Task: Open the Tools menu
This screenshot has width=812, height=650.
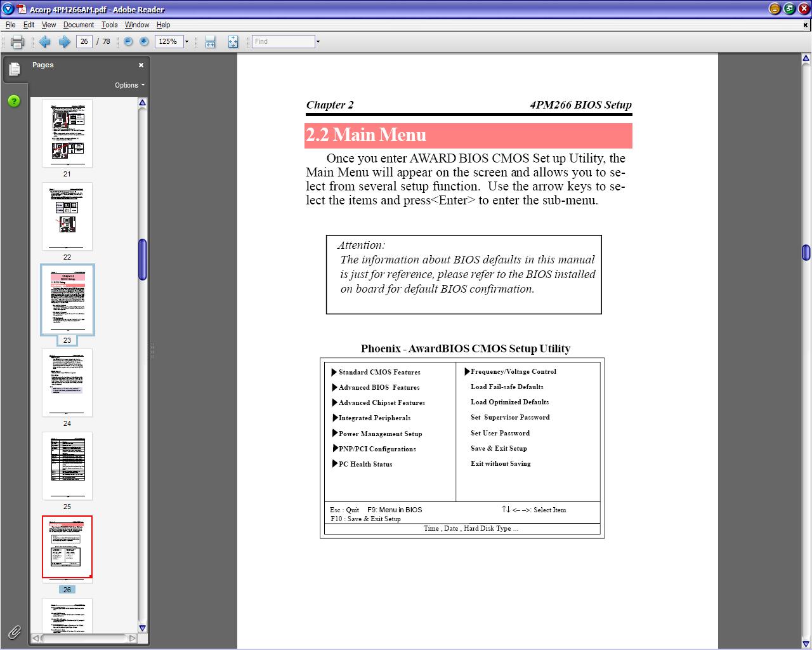Action: (109, 25)
